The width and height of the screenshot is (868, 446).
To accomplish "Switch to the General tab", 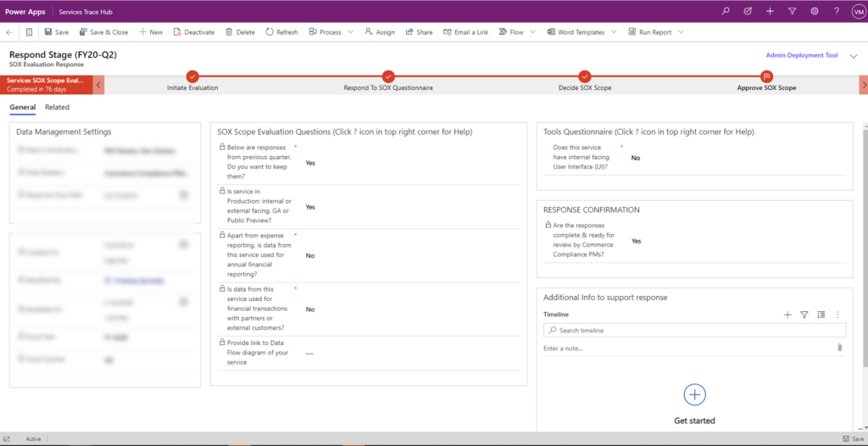I will click(x=23, y=108).
